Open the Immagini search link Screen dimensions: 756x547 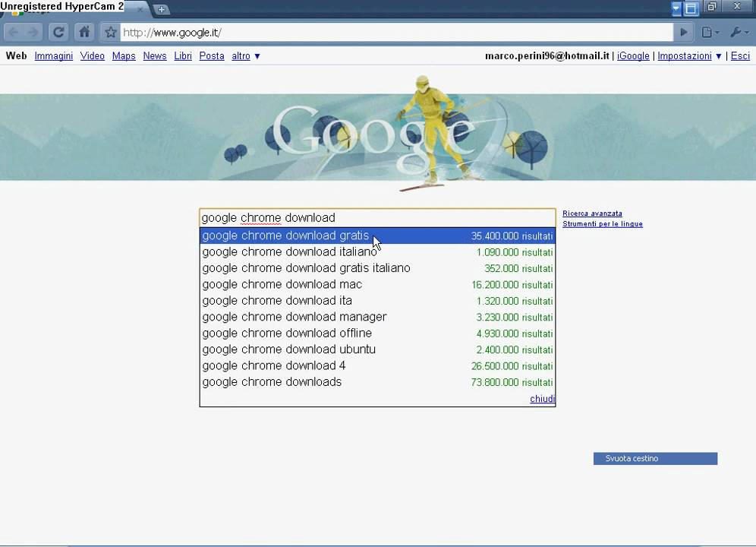54,56
